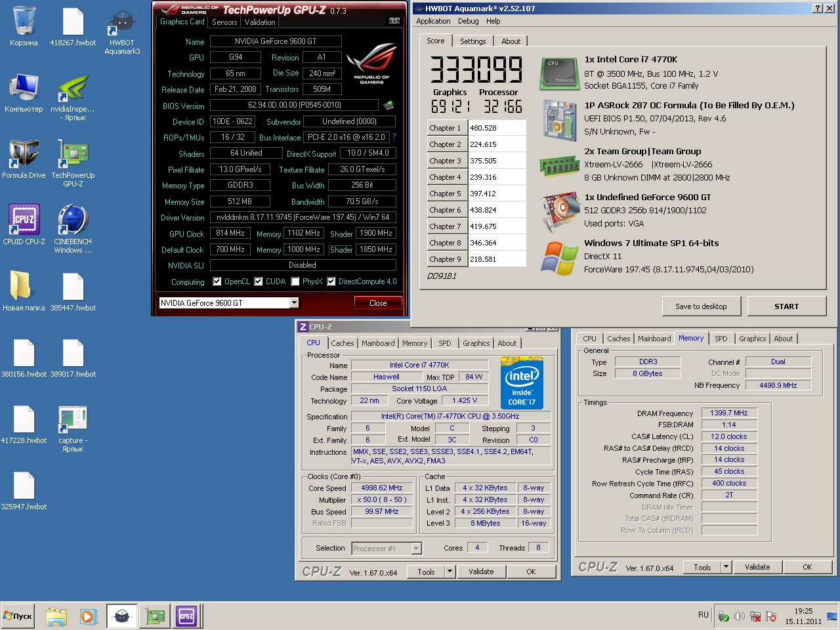Select the 418267.hwbot file icon
Screen dimensions: 840x630
coord(73,26)
